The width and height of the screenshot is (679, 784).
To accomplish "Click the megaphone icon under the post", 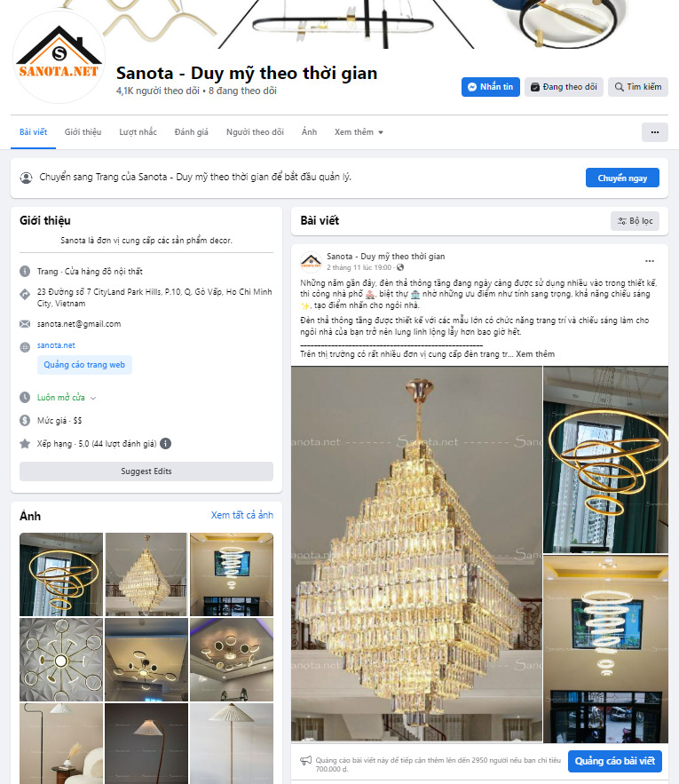I will click(305, 761).
